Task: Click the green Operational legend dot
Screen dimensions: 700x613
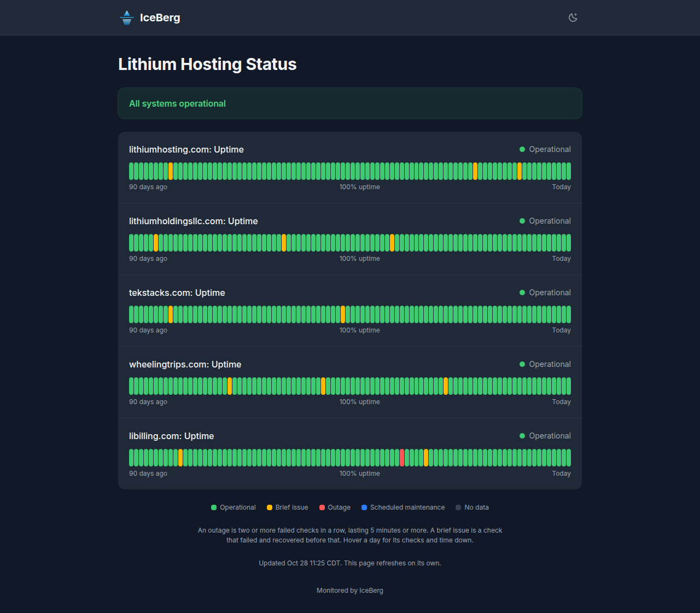Action: coord(214,507)
